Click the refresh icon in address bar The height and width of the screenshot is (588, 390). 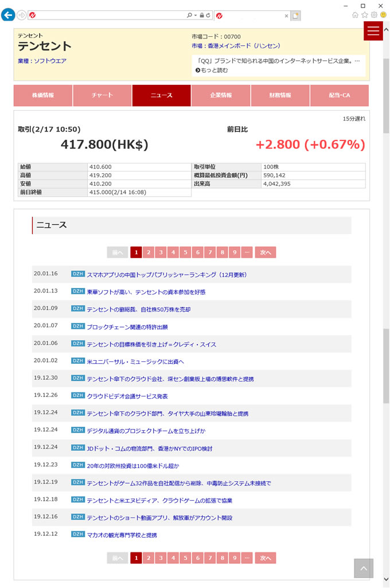pos(208,15)
